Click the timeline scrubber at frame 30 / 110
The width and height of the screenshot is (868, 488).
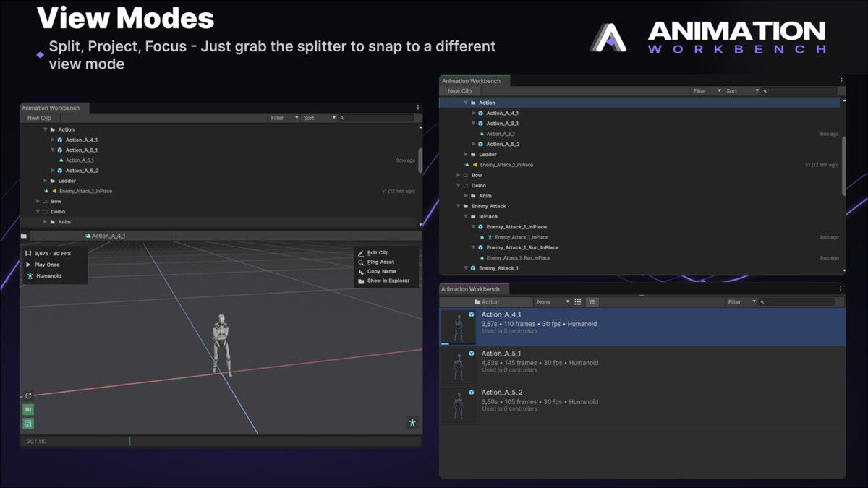pos(130,441)
